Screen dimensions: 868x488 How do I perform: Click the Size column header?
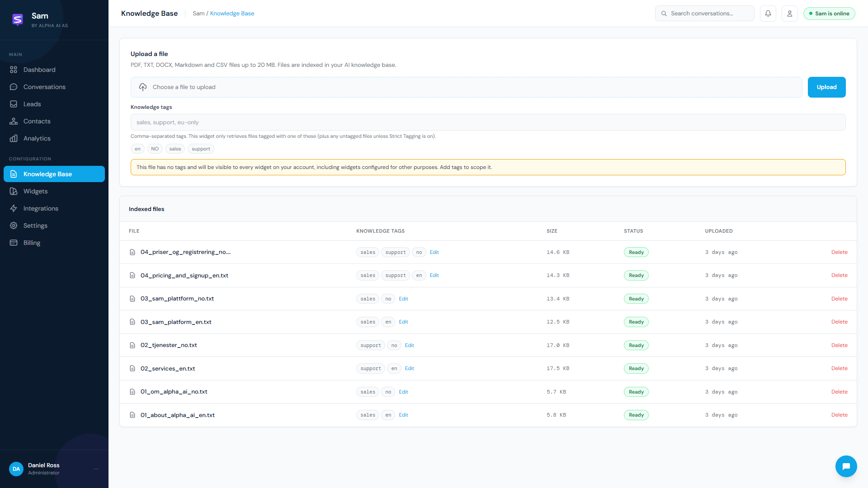(x=552, y=231)
